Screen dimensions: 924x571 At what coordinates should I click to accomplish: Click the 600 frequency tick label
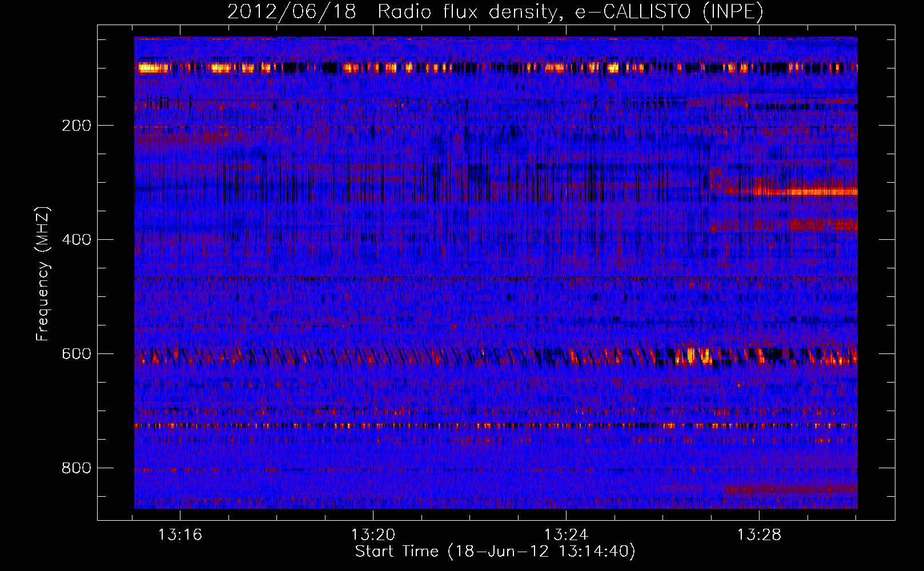pyautogui.click(x=77, y=354)
